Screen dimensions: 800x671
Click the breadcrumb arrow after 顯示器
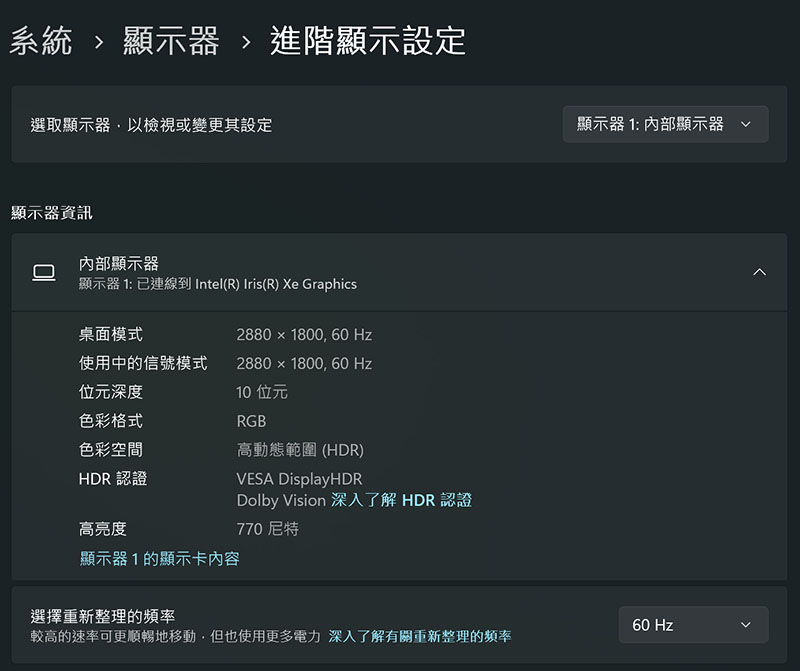point(246,42)
